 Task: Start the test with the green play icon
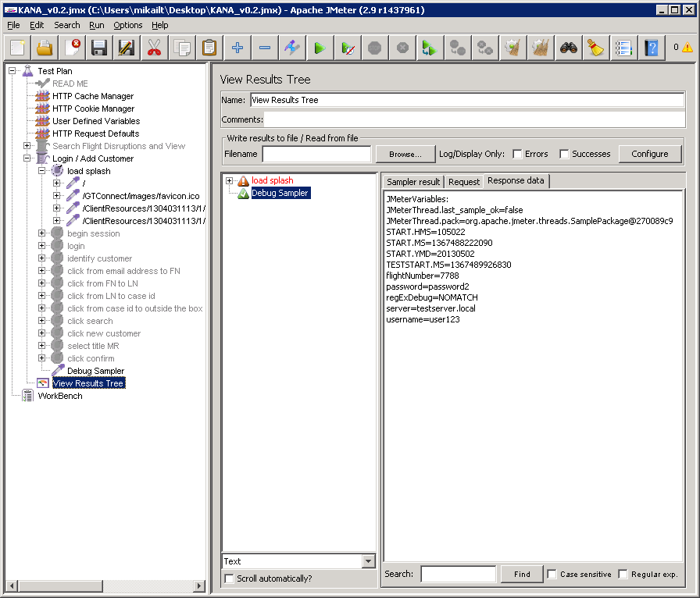click(x=320, y=48)
